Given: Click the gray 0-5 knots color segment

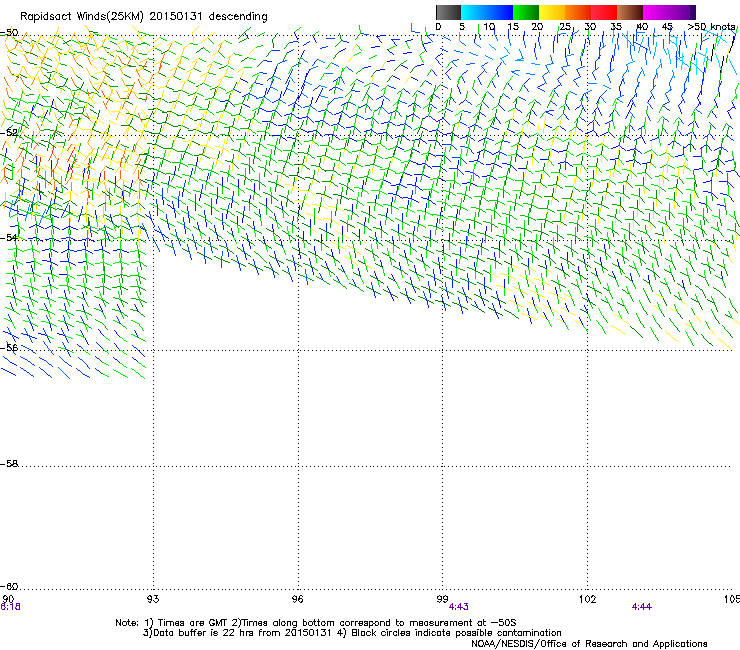Looking at the screenshot, I should pyautogui.click(x=448, y=12).
